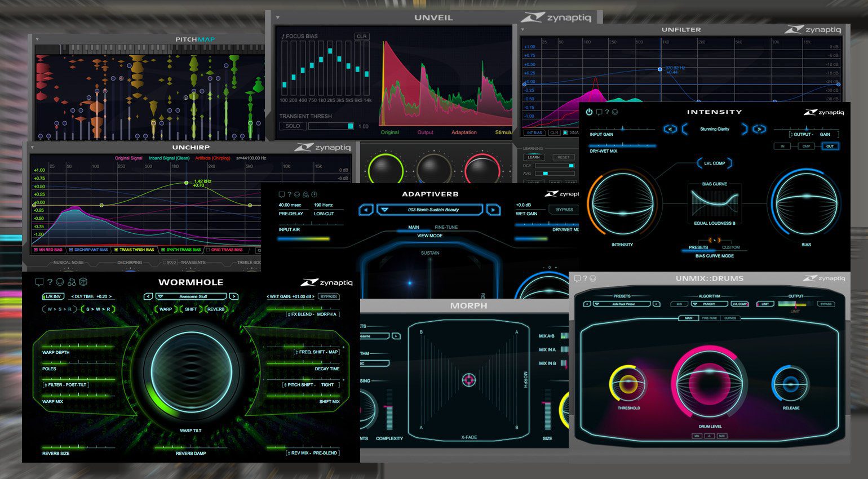This screenshot has height=479, width=868.
Task: Select PRESETS bias curve mode in Intensity
Action: coord(698,247)
